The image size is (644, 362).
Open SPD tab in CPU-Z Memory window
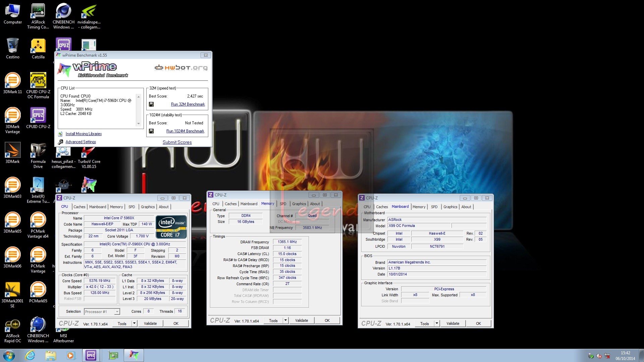(x=283, y=204)
